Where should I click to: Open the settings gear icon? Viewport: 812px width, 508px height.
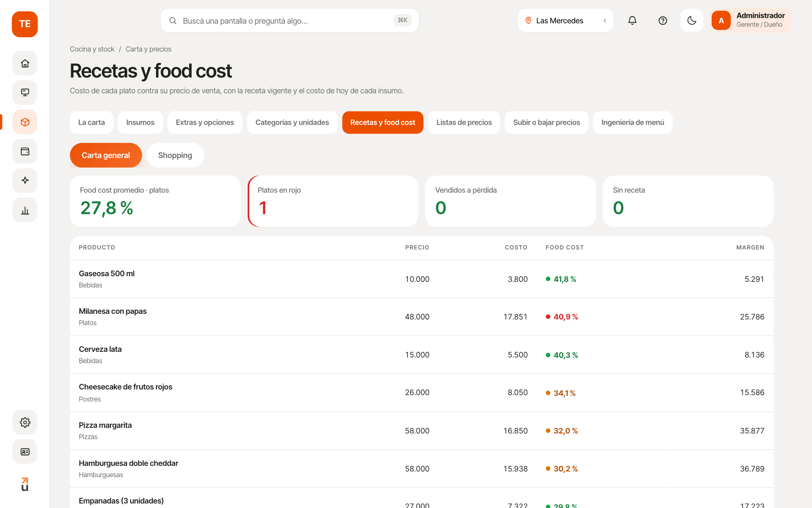tap(25, 422)
